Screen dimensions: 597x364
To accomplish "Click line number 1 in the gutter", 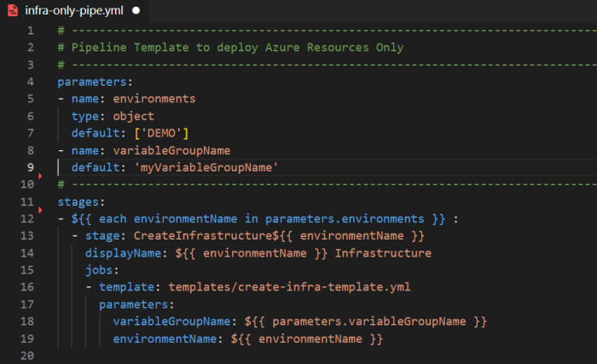I will pyautogui.click(x=30, y=31).
